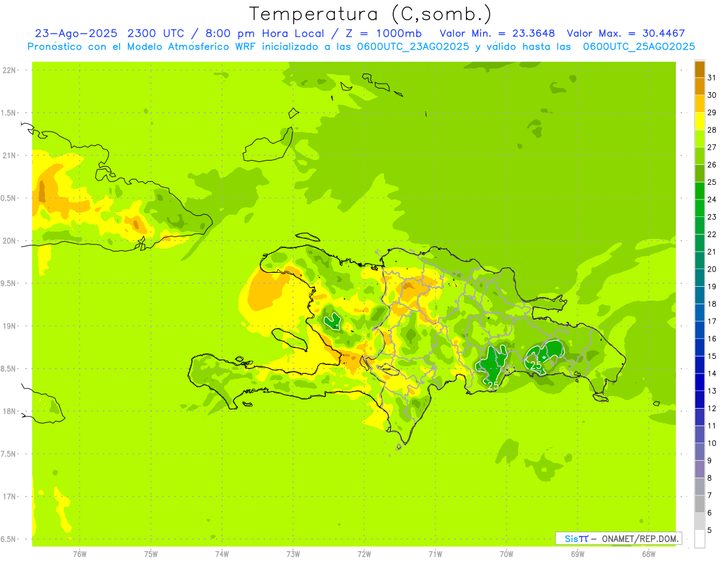Screen dimensions: 728x562
Task: Click the "19N" latitude axis label
Action: click(x=9, y=326)
